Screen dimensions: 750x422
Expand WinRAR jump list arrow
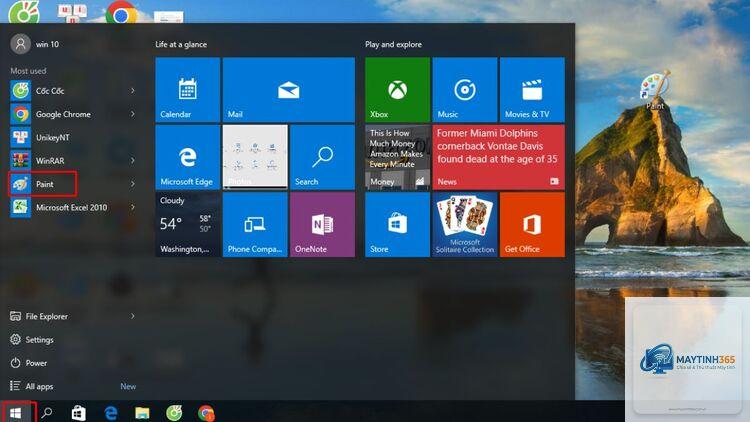132,161
